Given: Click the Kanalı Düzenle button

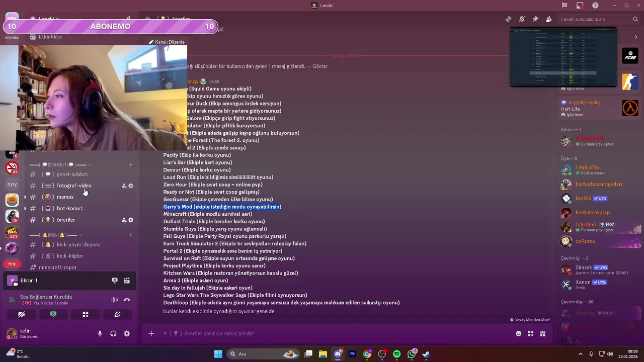Looking at the screenshot, I should click(x=167, y=42).
